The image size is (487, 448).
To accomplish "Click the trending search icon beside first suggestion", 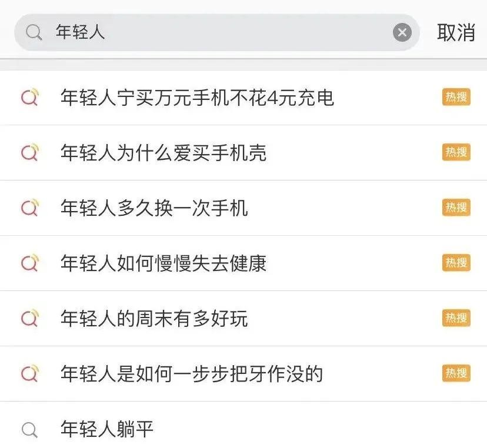I will pos(31,98).
